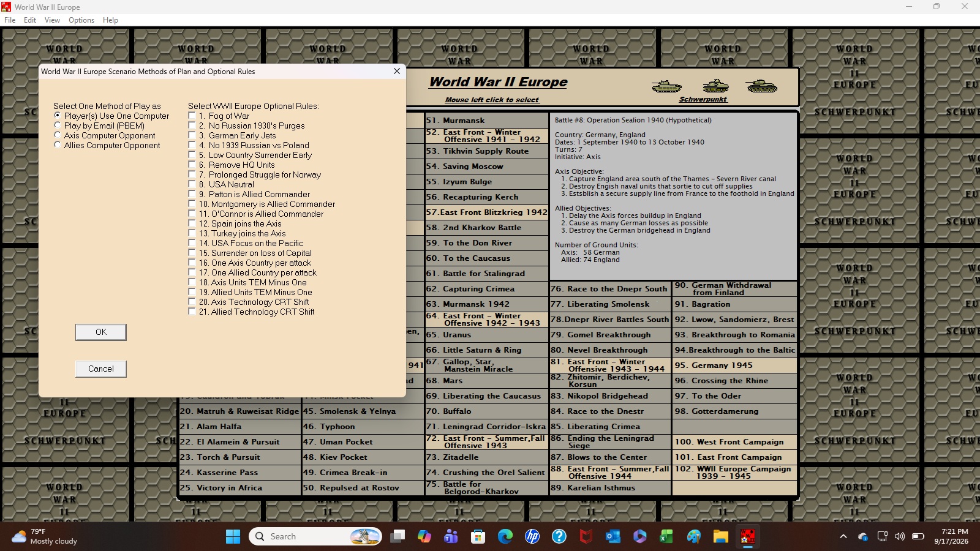Choose Play by Email (PBEM) option
The height and width of the screenshot is (551, 980).
[x=58, y=126]
